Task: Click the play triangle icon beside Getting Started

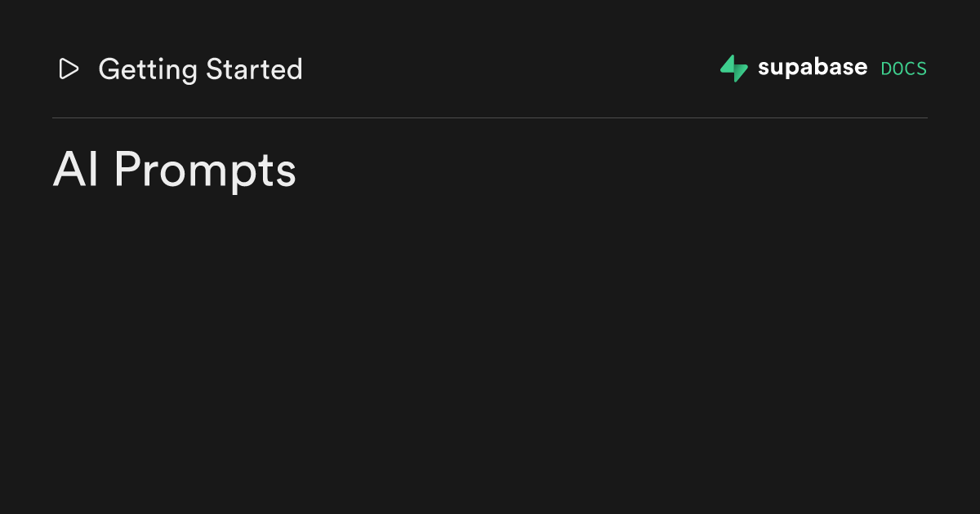Action: click(69, 69)
